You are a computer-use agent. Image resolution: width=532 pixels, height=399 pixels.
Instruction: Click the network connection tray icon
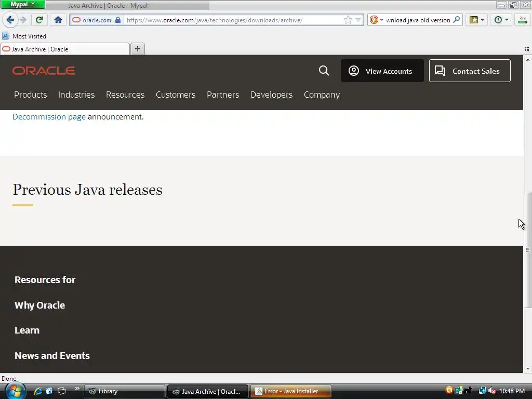pos(482,391)
